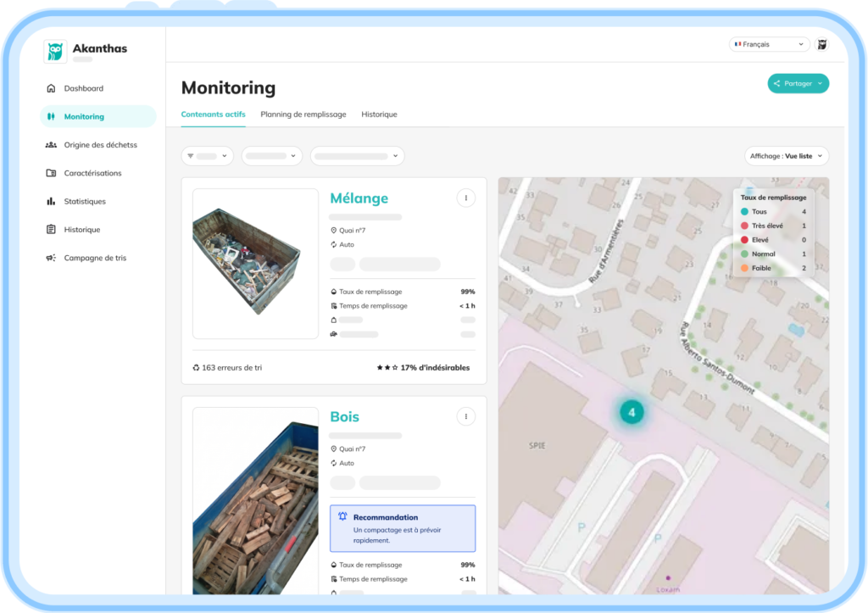Click the Bois container photo
The image size is (868, 613).
pyautogui.click(x=255, y=501)
